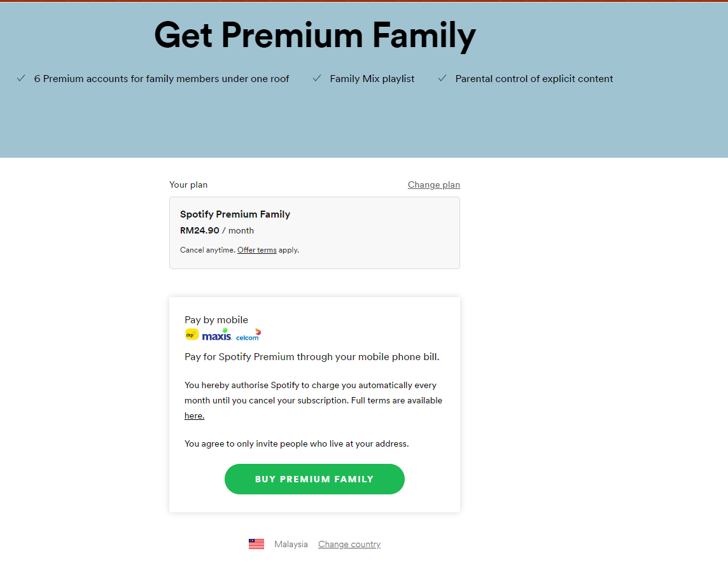Click checkmark beside 6 Premium accounts
Screen dimensions: 728x572
pos(21,78)
